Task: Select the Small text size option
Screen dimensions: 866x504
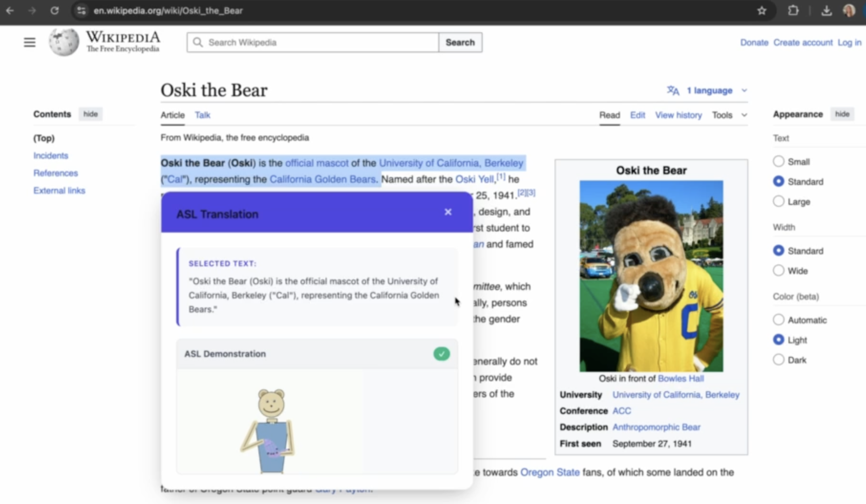Action: pos(779,161)
